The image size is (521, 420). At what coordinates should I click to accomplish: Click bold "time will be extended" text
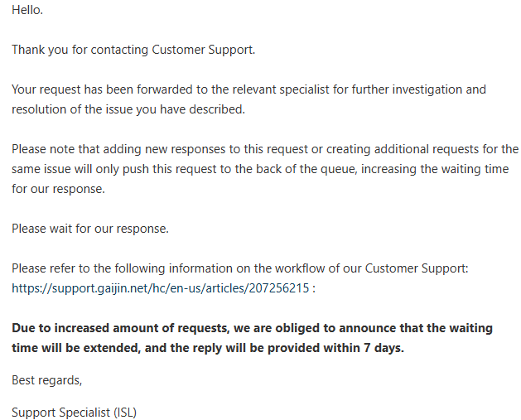78,348
